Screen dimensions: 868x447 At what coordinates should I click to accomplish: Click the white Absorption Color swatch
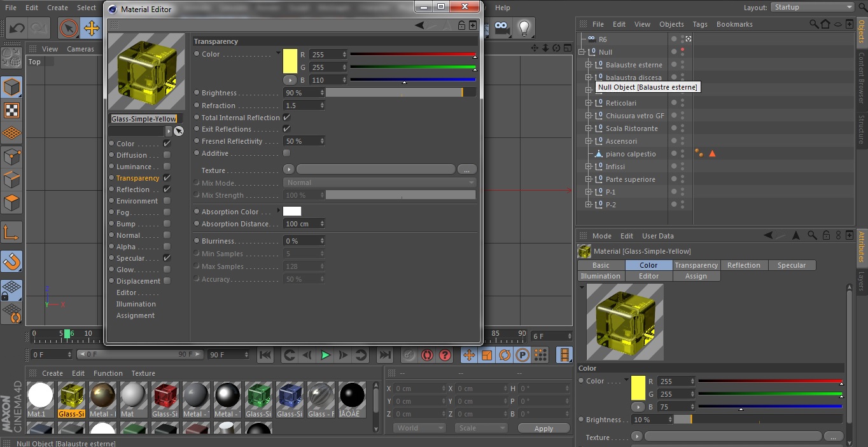(292, 211)
